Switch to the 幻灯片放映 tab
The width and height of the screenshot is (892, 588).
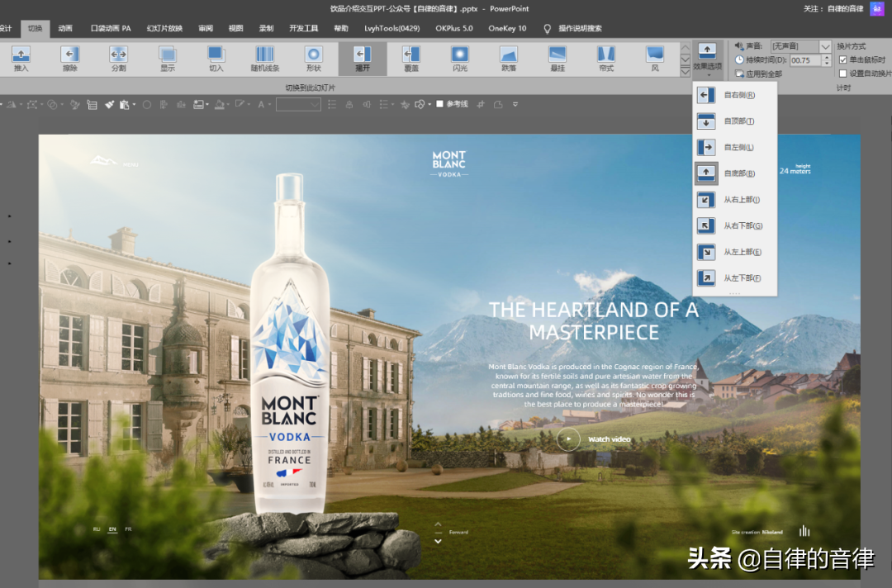point(164,28)
